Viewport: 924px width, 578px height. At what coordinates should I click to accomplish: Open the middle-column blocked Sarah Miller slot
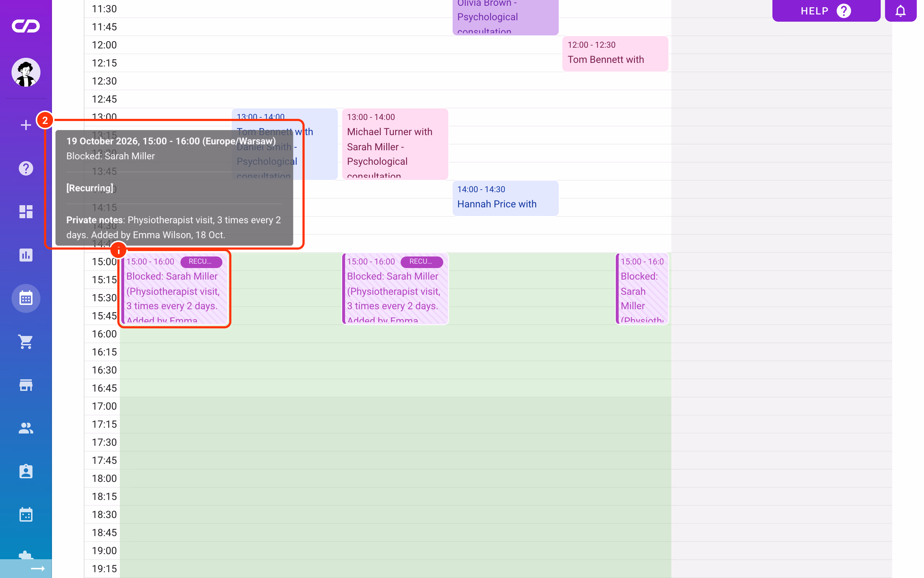pyautogui.click(x=395, y=289)
